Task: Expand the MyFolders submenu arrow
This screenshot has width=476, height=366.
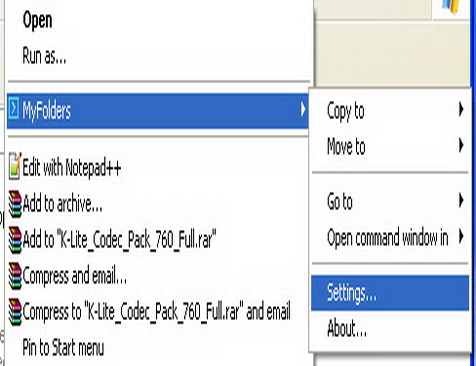Action: coord(303,110)
